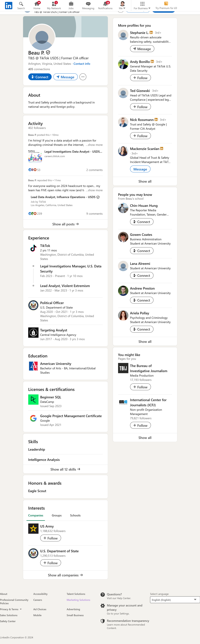
Task: Open My Network icon
Action: pyautogui.click(x=54, y=4)
